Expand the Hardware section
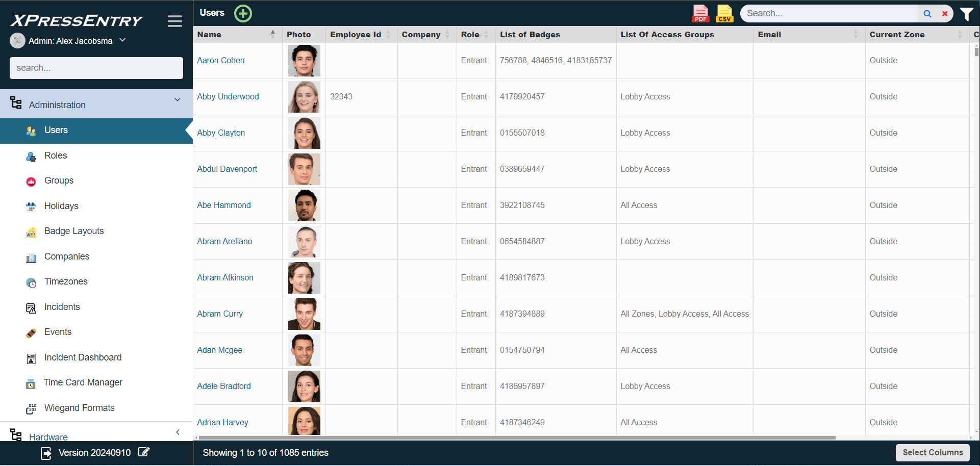Image resolution: width=980 pixels, height=466 pixels. (48, 437)
